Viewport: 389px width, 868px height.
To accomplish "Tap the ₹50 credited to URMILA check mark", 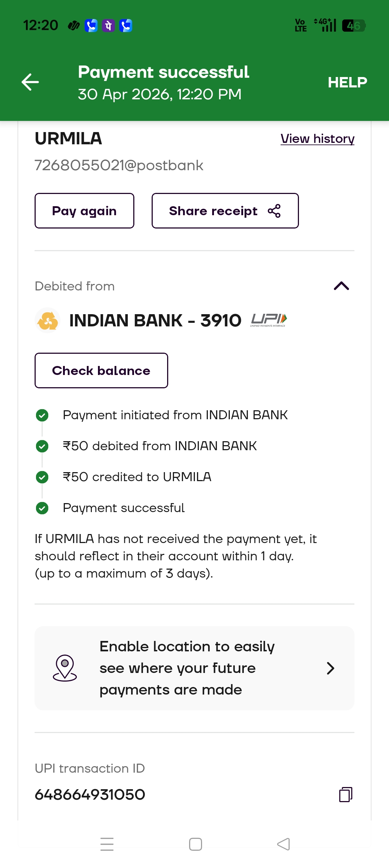I will [x=42, y=477].
